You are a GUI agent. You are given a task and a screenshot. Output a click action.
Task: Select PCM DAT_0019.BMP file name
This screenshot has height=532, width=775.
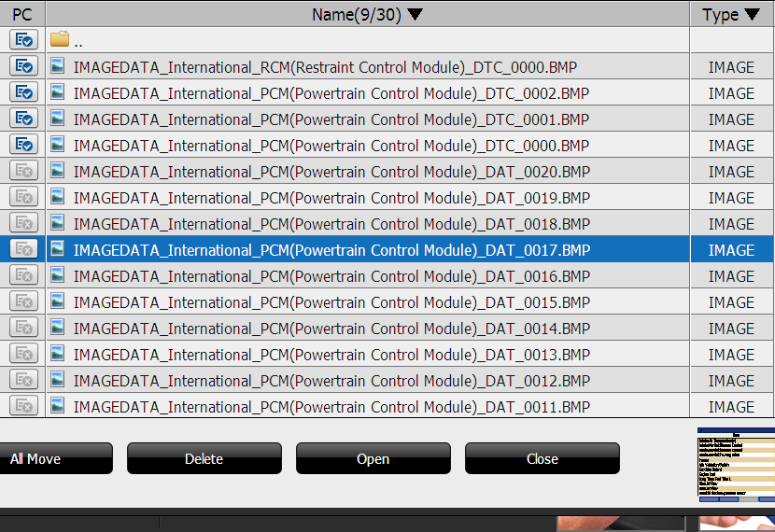tap(331, 198)
